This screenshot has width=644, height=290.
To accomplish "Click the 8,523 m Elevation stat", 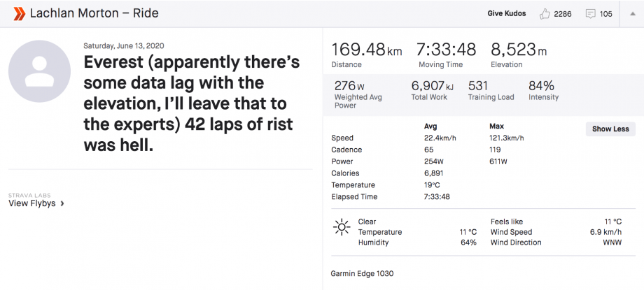I will click(518, 50).
